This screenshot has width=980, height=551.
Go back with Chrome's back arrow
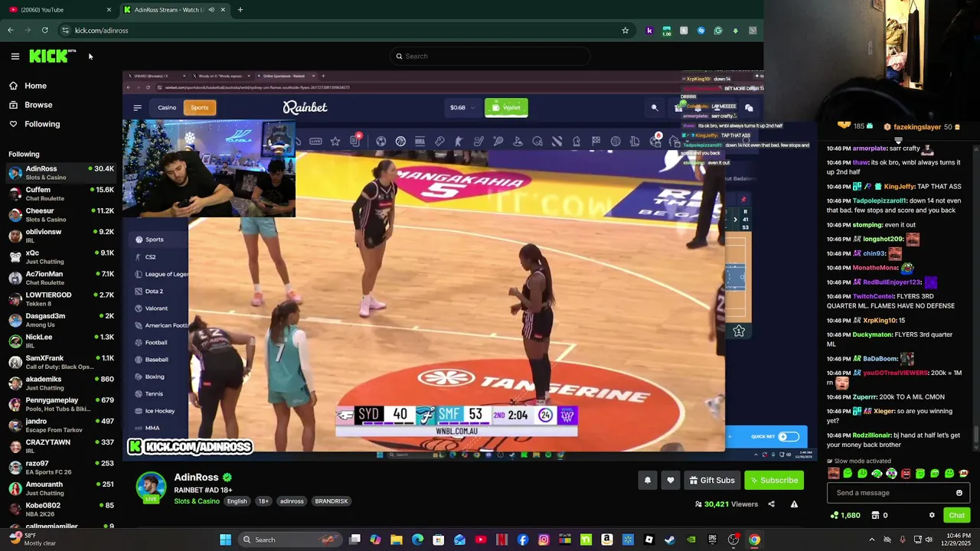11,31
